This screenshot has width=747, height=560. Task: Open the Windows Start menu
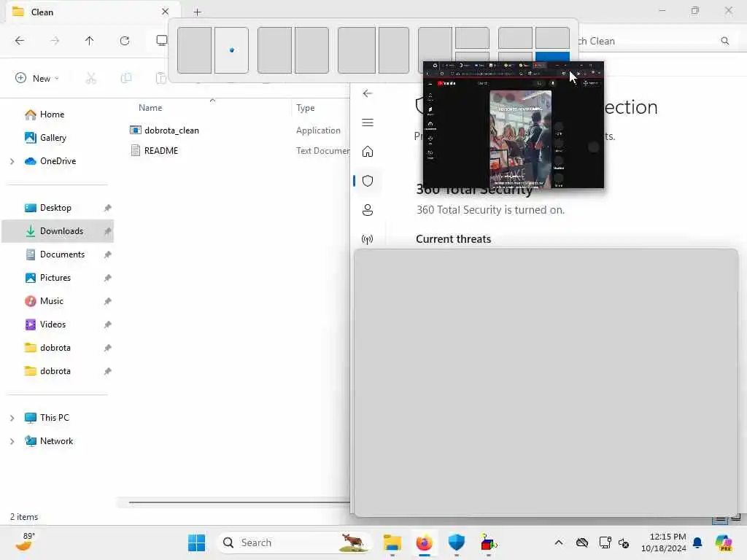[x=196, y=542]
